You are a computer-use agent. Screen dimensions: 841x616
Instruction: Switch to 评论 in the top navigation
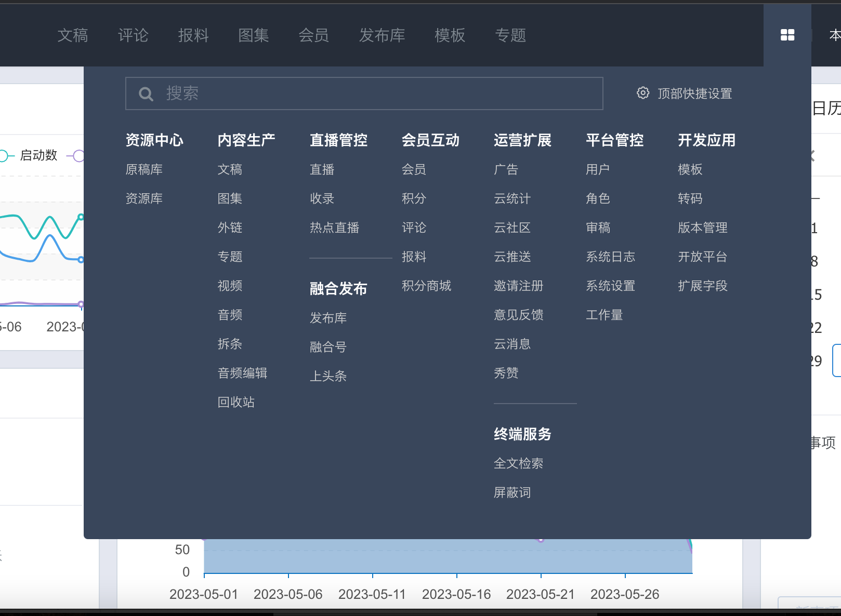point(133,35)
